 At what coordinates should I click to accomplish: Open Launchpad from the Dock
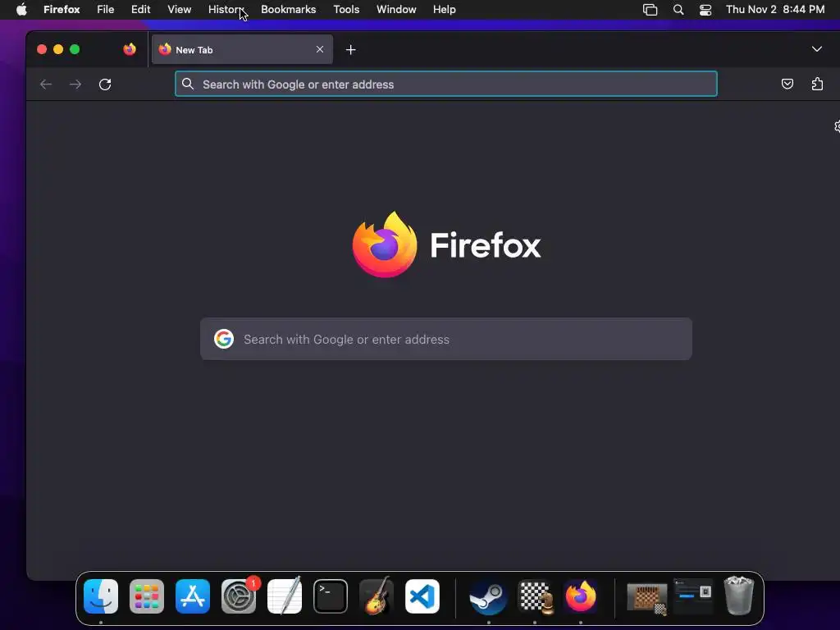pyautogui.click(x=147, y=596)
